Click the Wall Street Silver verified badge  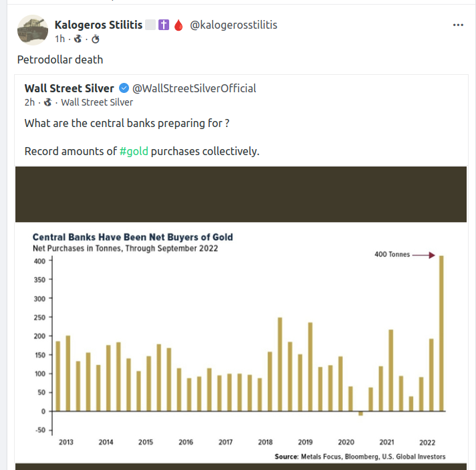[123, 88]
